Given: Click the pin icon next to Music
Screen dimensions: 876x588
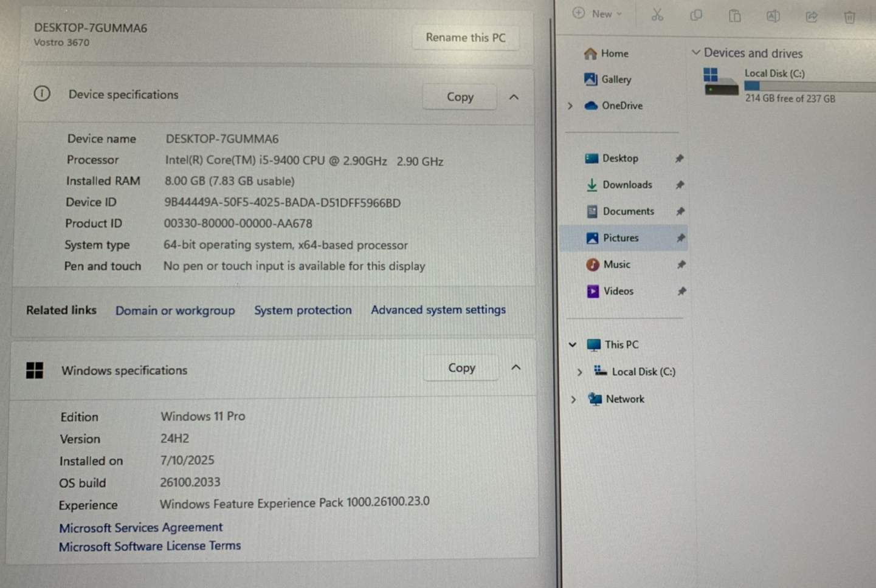Looking at the screenshot, I should [681, 265].
